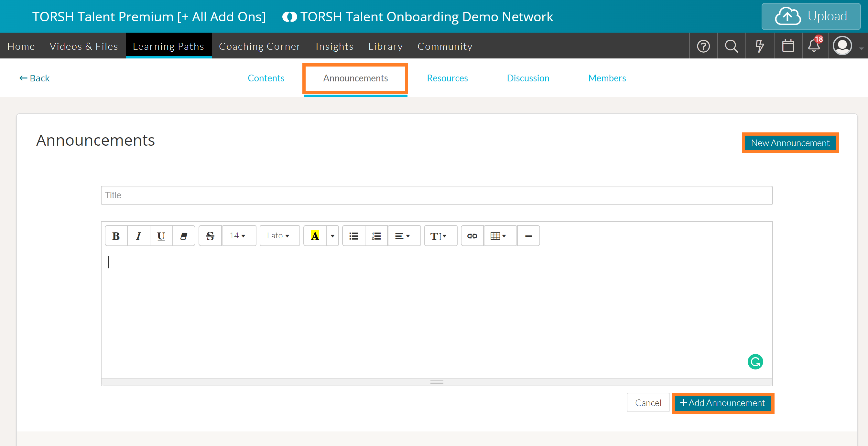The image size is (868, 446).
Task: Expand the Lato font family dropdown
Action: 279,236
